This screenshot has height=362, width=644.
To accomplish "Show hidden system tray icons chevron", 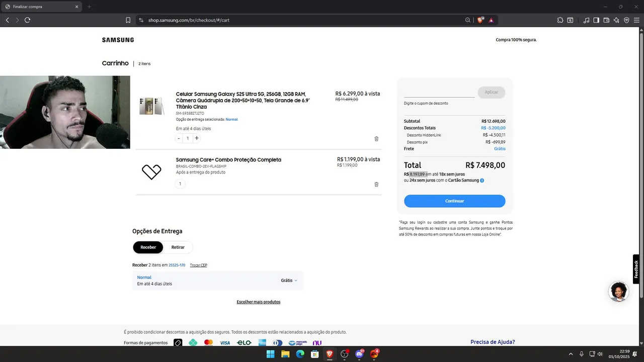I will [571, 354].
